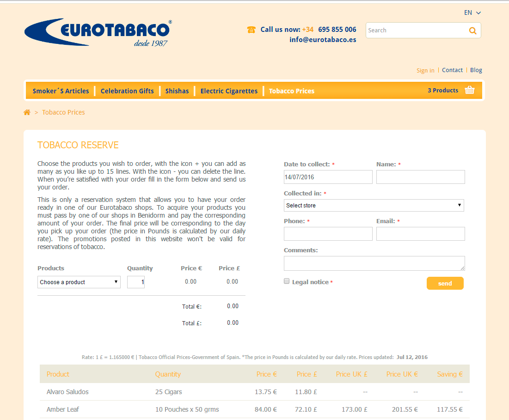Go to Electric Cigarettes menu
The height and width of the screenshot is (420, 509).
point(229,91)
